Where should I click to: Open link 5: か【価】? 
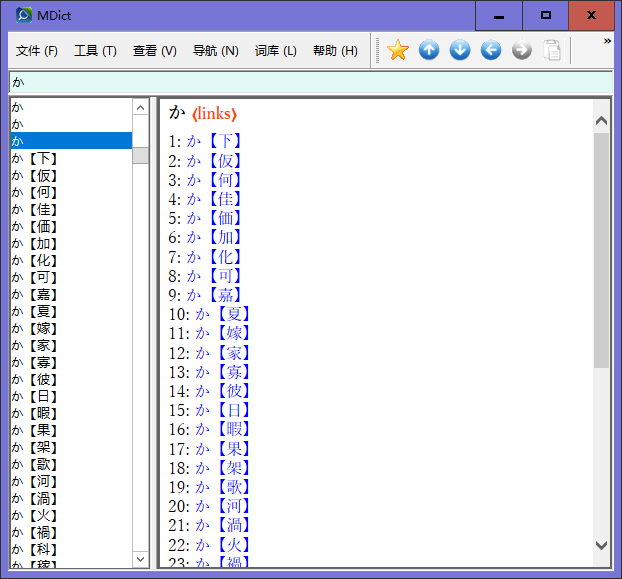click(x=214, y=218)
